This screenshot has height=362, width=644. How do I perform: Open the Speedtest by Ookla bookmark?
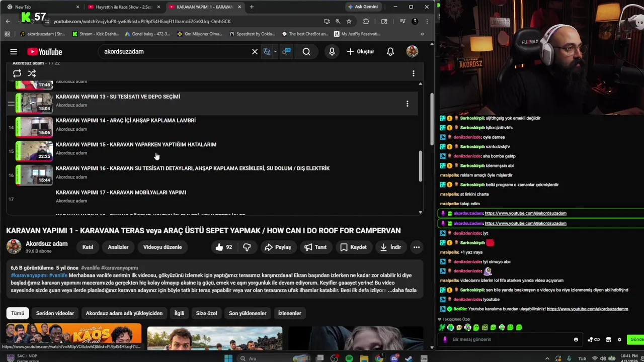pos(252,34)
